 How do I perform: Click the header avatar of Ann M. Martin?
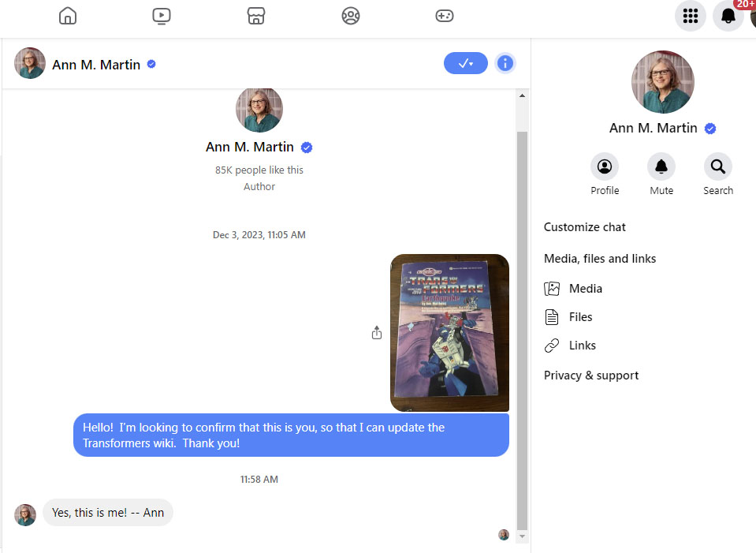pos(30,63)
